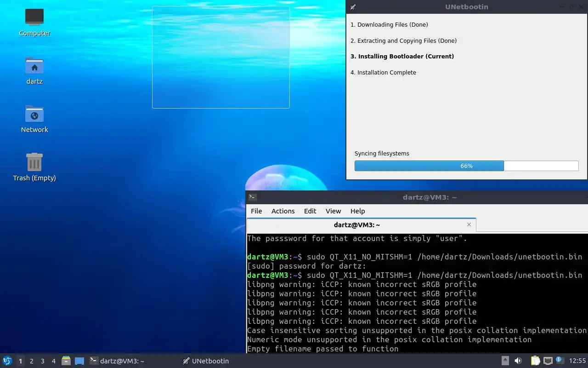Image resolution: width=588 pixels, height=368 pixels.
Task: Click the UNetbootin window title bar
Action: 466,7
